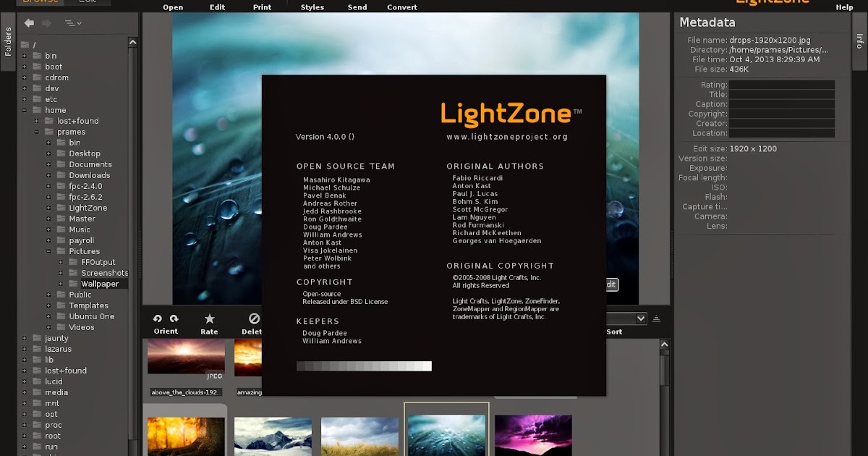
Task: Click the folder icon next to home
Action: click(x=38, y=110)
